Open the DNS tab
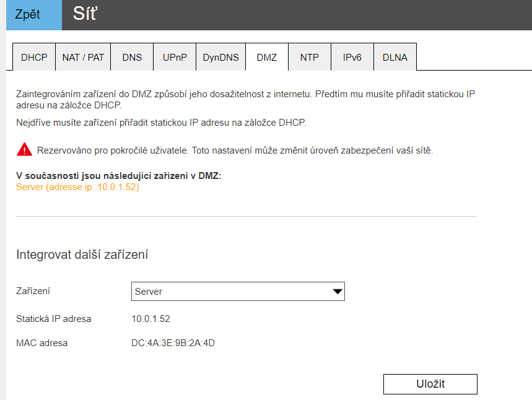Image resolution: width=532 pixels, height=400 pixels. pos(132,58)
